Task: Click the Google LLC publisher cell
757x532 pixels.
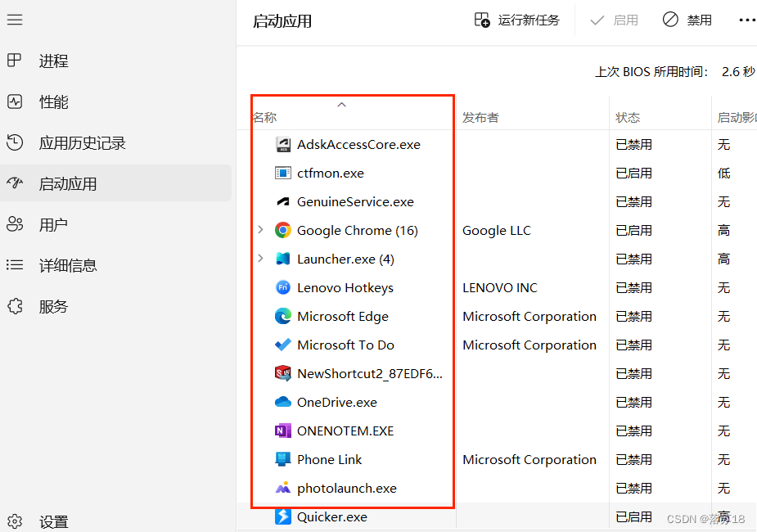Action: tap(496, 230)
